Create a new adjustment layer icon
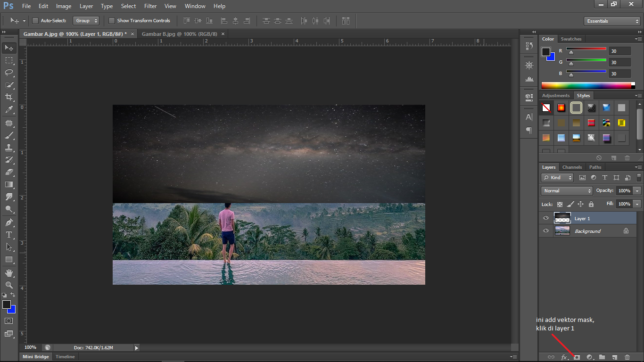Viewport: 644px width, 362px height. [x=589, y=357]
